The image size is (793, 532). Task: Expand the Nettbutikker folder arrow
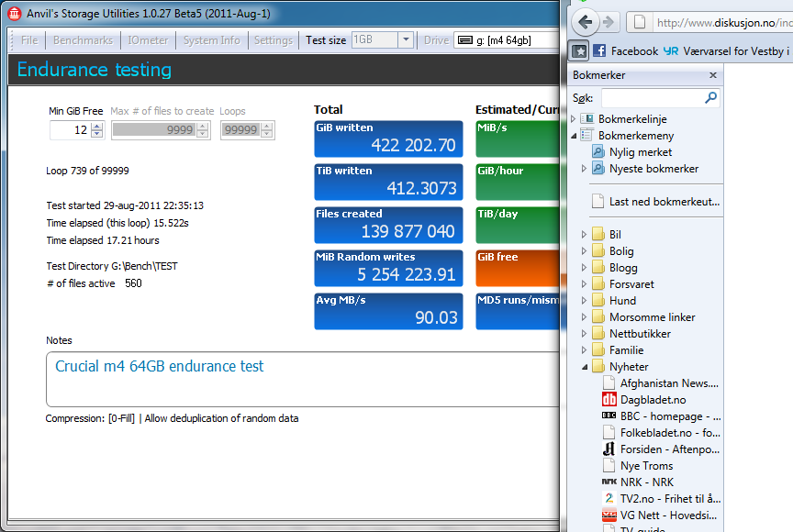pos(584,334)
